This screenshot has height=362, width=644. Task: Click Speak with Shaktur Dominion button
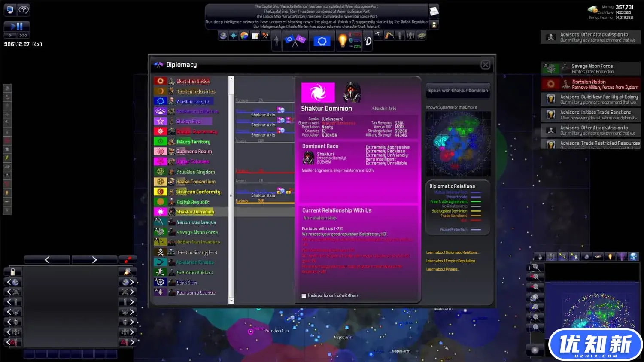pyautogui.click(x=458, y=91)
